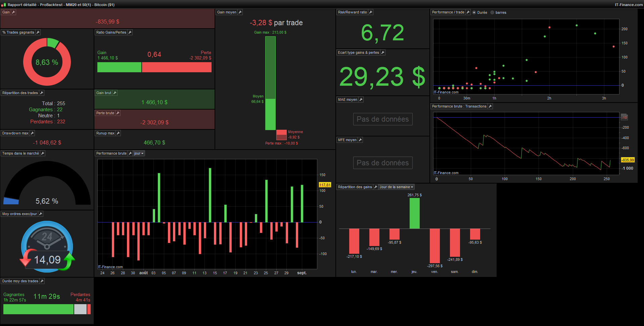Click the green jeu. bar in weekly chart
Image resolution: width=644 pixels, height=326 pixels.
415,213
